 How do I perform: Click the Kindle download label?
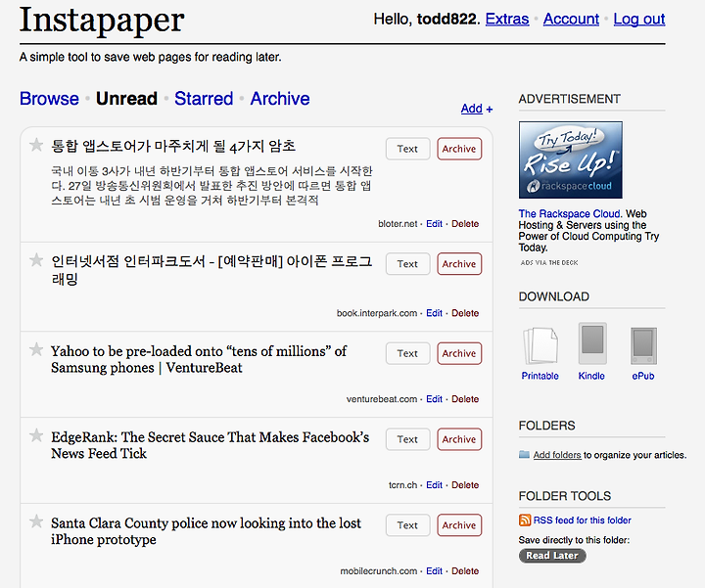point(591,376)
